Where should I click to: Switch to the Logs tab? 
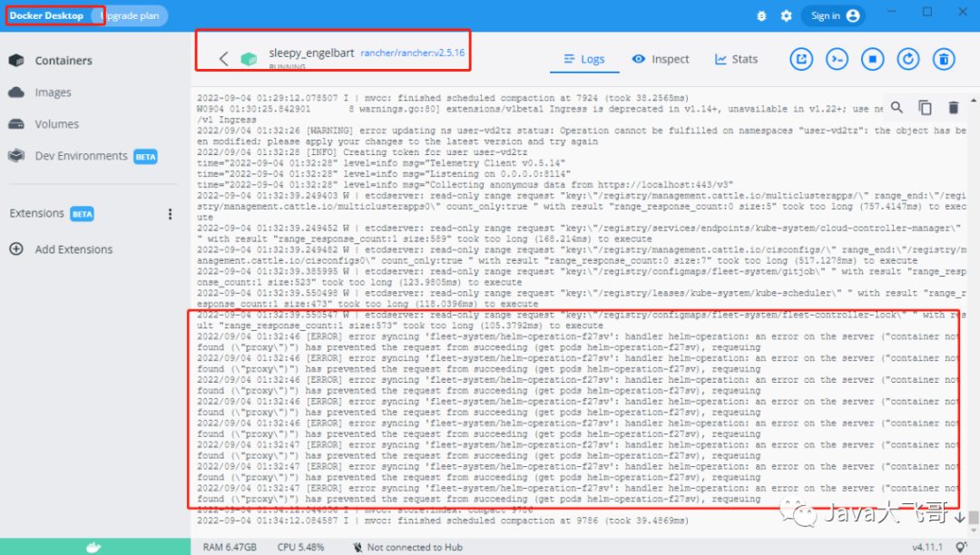pyautogui.click(x=584, y=59)
